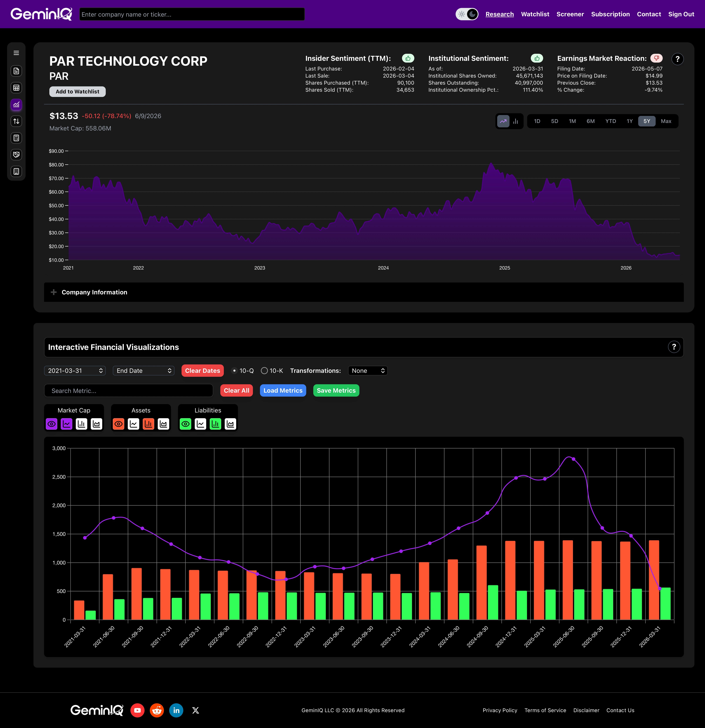Open the handshake sidebar icon

pos(16,155)
